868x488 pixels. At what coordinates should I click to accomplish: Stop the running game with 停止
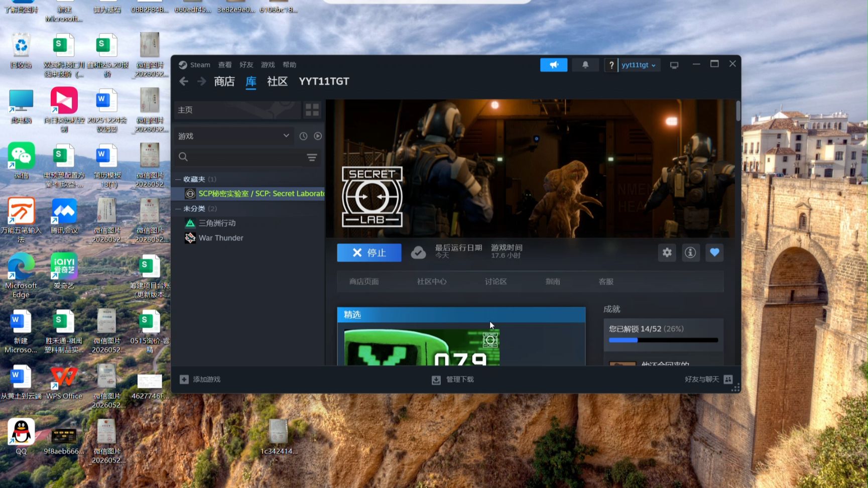click(369, 253)
